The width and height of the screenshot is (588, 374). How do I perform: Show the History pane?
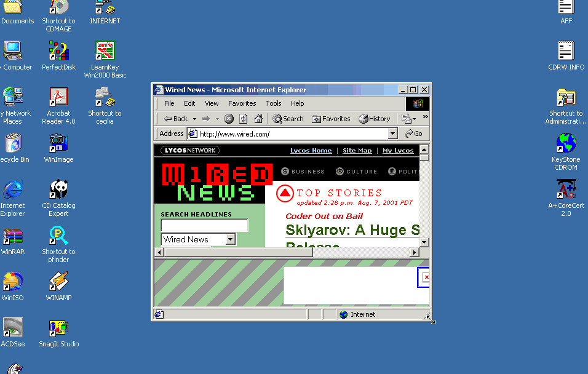[x=374, y=119]
